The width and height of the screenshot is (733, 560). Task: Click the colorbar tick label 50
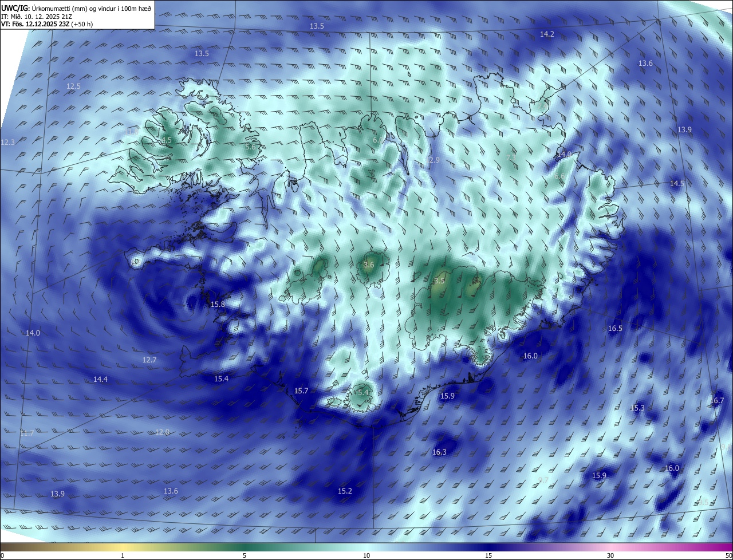tap(728, 555)
